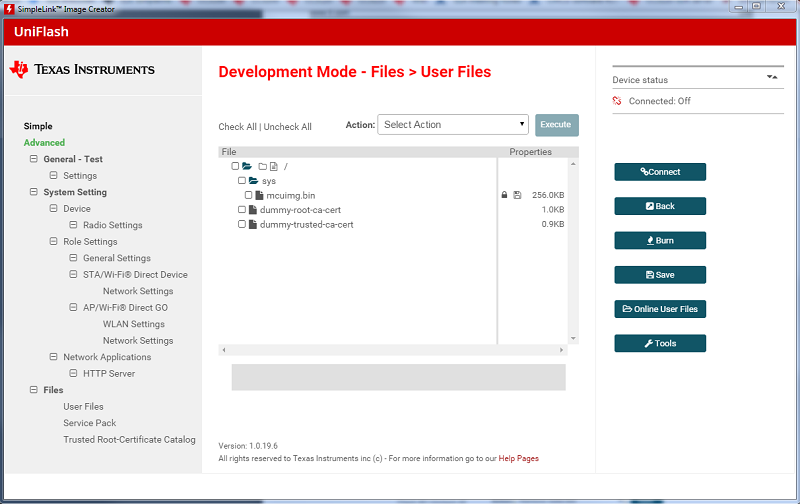Click the Connect button
The height and width of the screenshot is (504, 800).
click(660, 172)
